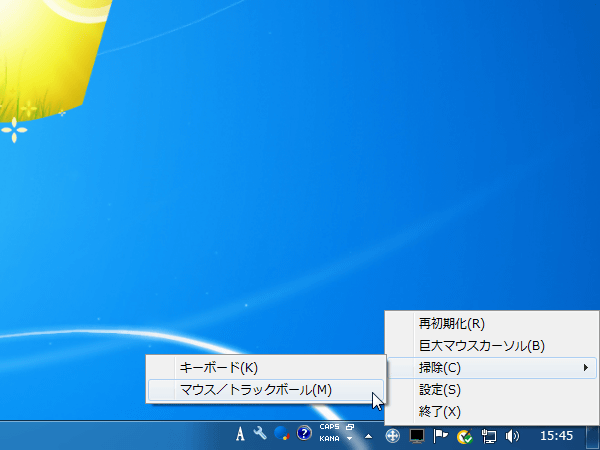Open Action Center flag icon
The width and height of the screenshot is (600, 450).
(441, 436)
